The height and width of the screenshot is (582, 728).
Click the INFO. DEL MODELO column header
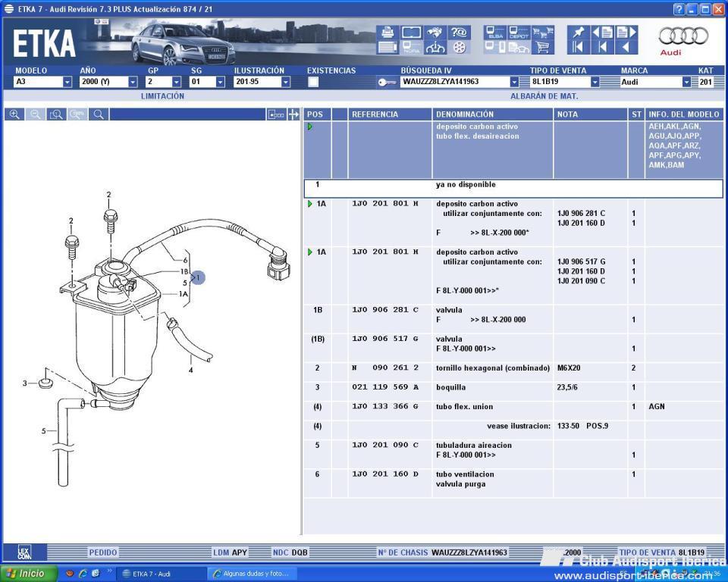[x=684, y=114]
